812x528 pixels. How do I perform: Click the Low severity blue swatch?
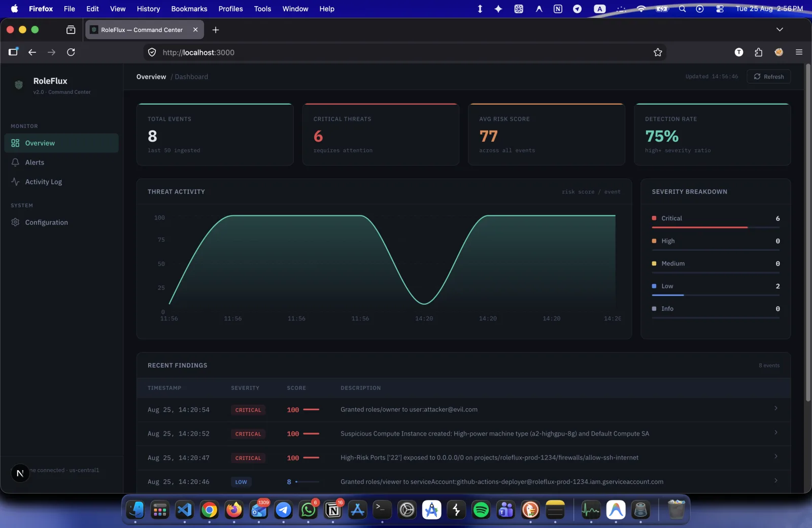[654, 286]
